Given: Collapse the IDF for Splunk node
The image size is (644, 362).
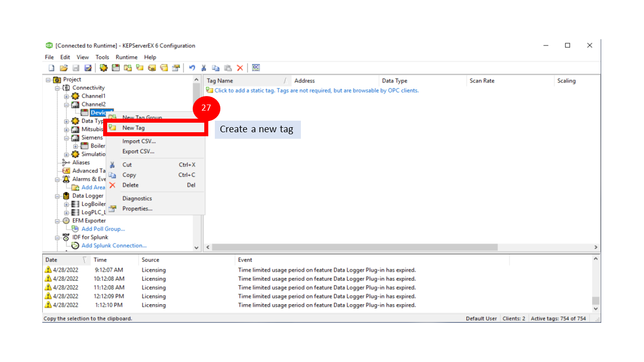Looking at the screenshot, I should click(x=57, y=237).
